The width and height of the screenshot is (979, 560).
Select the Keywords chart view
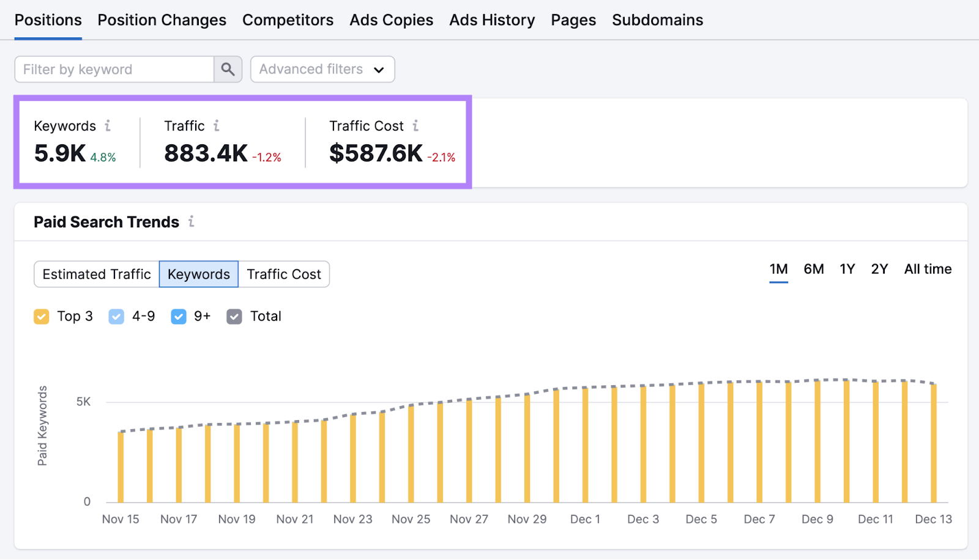198,274
